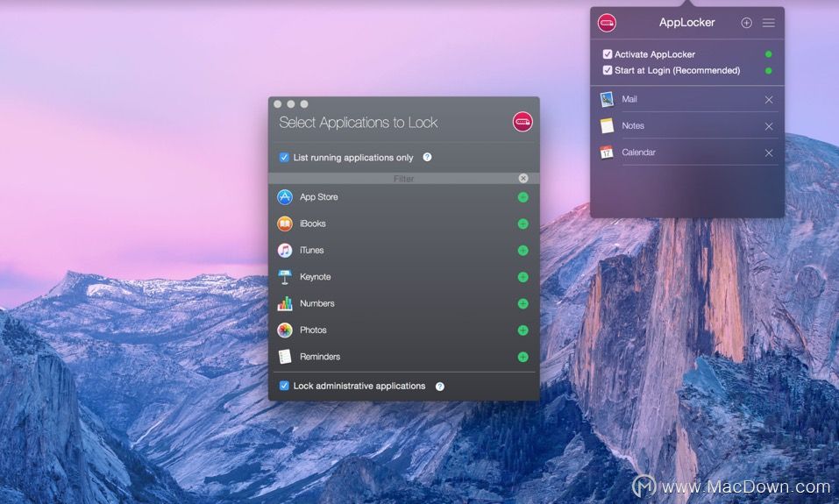Screen dimensions: 839x504
Task: Click the iTunes app icon
Action: click(x=285, y=250)
